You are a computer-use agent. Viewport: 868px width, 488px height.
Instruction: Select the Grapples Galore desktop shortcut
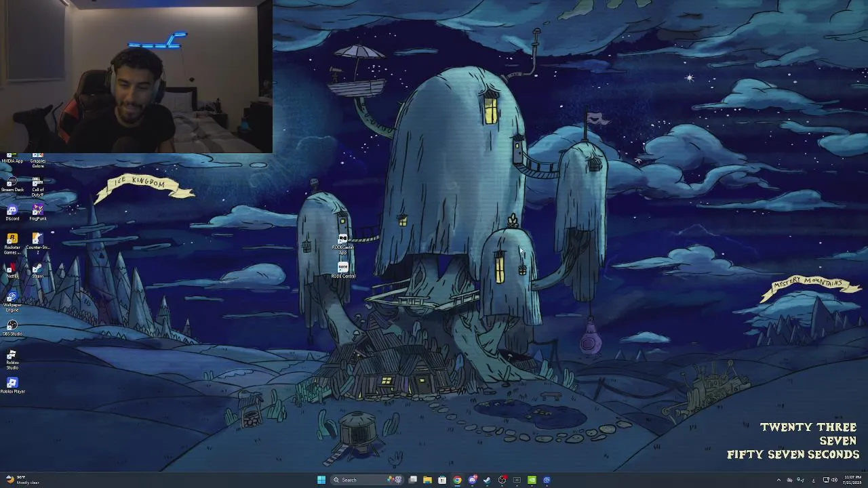[x=38, y=161]
